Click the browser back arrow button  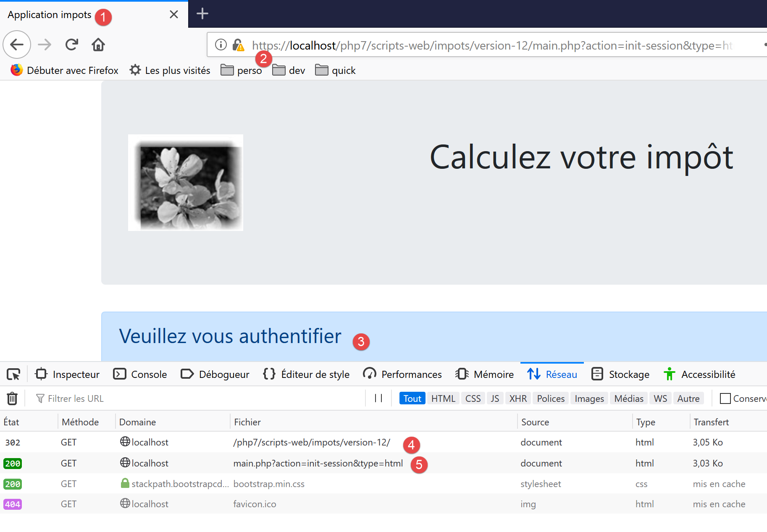[17, 45]
